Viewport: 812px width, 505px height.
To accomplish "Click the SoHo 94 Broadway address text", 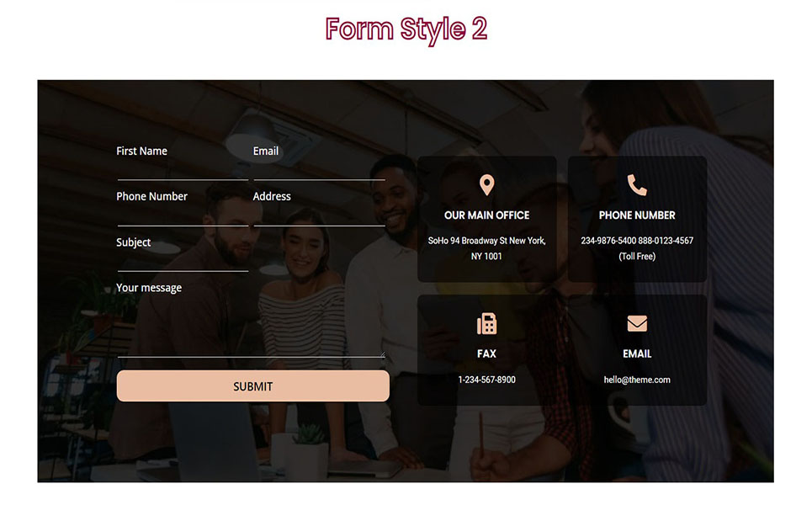I will coord(486,248).
